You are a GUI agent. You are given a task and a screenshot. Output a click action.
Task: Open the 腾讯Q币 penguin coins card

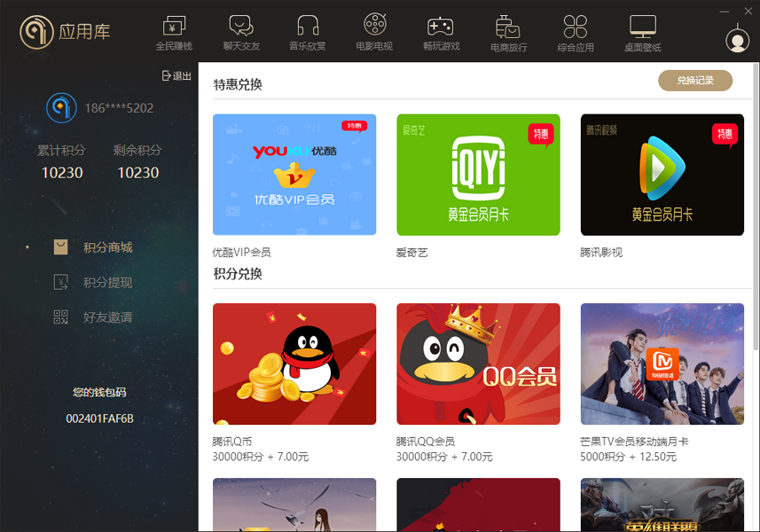[x=294, y=364]
